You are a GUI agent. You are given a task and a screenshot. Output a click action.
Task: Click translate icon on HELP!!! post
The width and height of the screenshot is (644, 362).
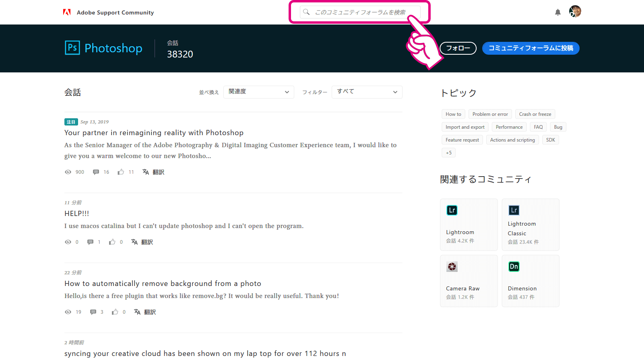tap(134, 242)
